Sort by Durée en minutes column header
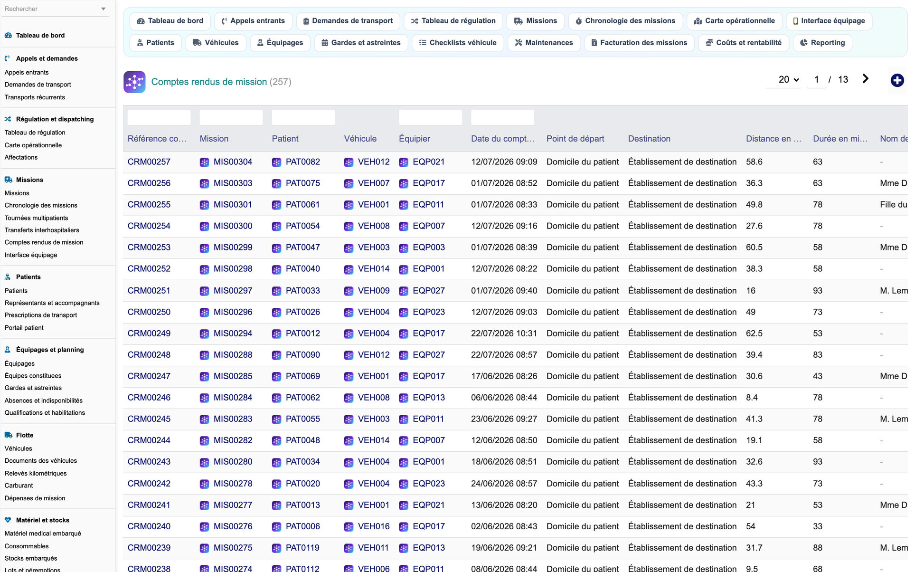 coord(840,139)
